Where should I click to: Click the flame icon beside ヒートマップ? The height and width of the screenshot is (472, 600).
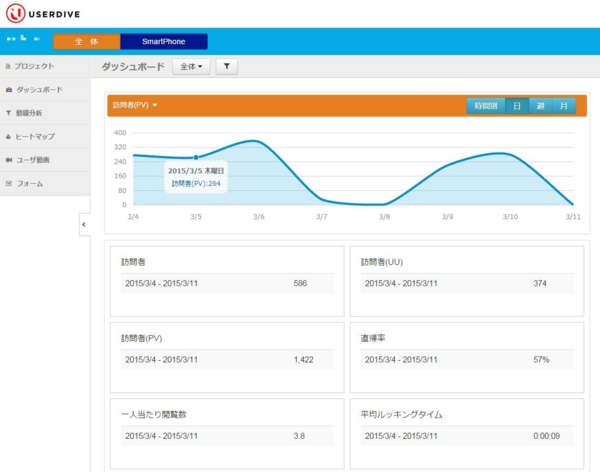click(8, 136)
